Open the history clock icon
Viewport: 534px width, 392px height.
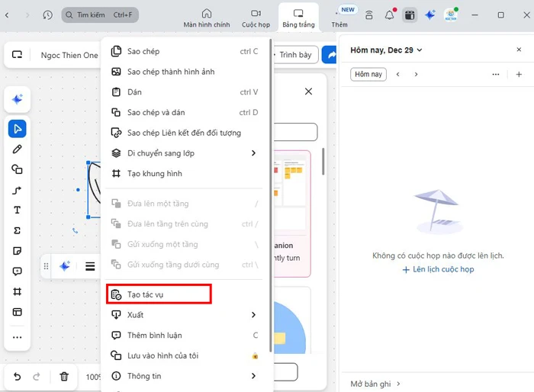pyautogui.click(x=47, y=15)
